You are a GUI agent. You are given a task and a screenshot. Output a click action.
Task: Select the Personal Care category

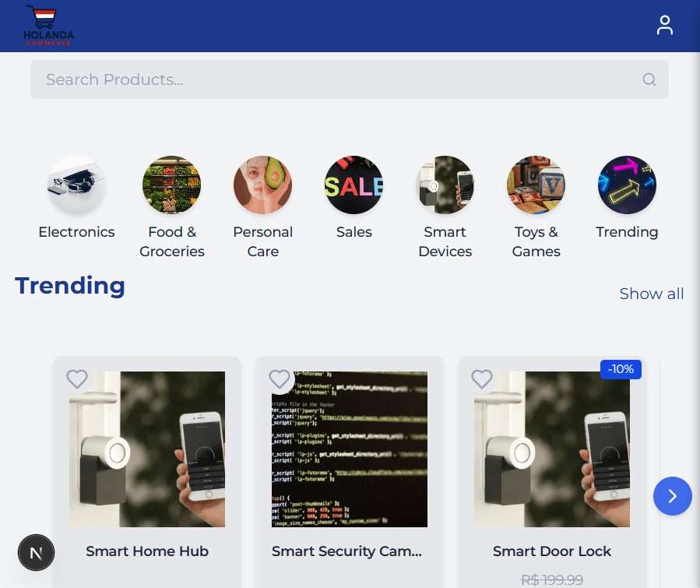pyautogui.click(x=263, y=185)
